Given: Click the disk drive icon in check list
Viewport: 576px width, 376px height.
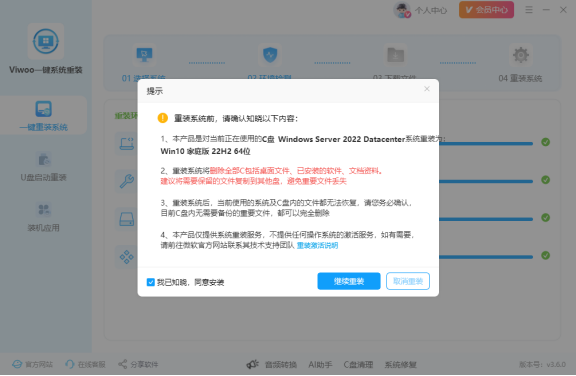Looking at the screenshot, I should coord(127,219).
